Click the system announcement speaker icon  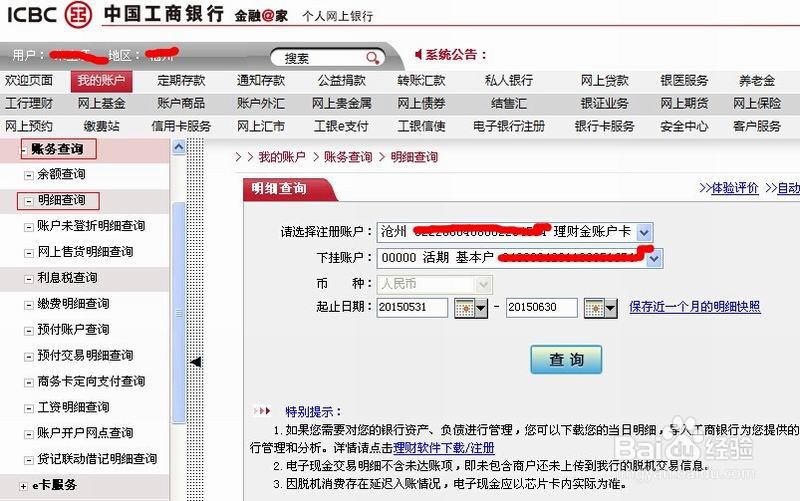(x=418, y=55)
